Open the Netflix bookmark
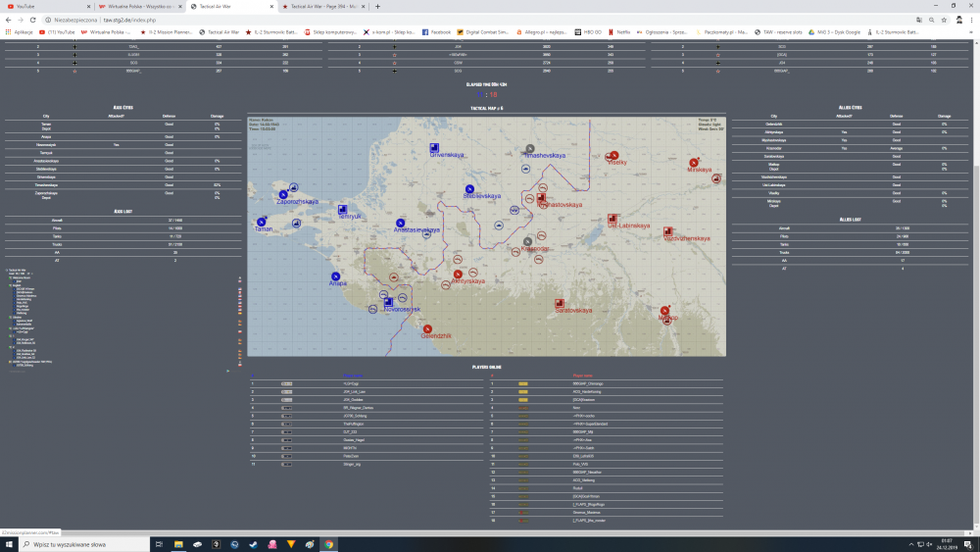This screenshot has width=980, height=552. click(x=621, y=31)
